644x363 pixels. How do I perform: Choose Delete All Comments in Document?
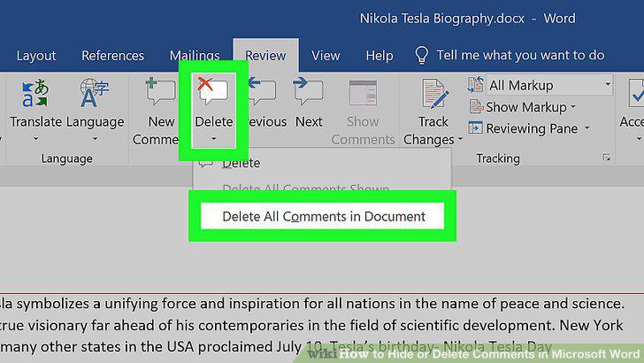322,216
